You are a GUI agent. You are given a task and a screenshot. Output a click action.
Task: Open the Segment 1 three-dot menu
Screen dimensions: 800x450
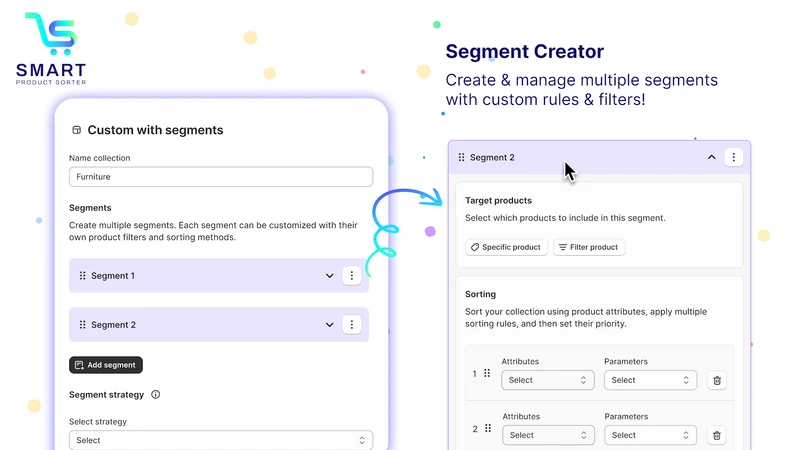click(x=352, y=276)
